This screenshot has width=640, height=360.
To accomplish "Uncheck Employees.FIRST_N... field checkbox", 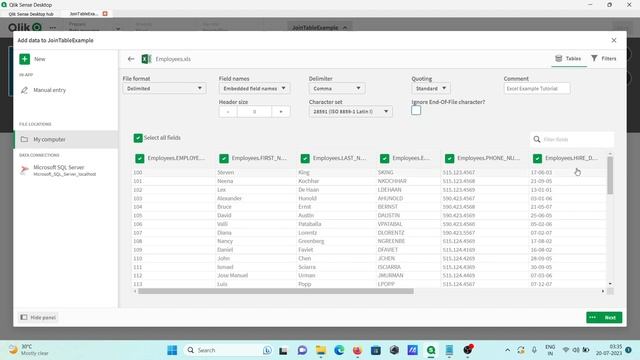I will click(x=224, y=158).
